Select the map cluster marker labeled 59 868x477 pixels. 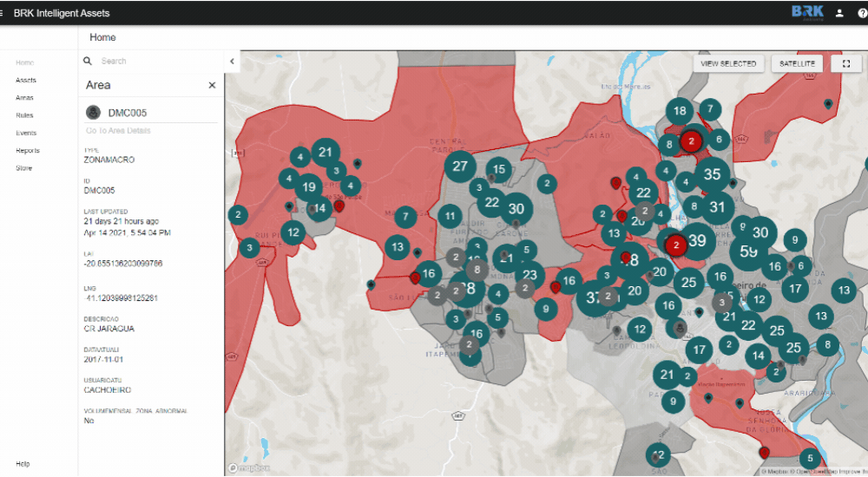(x=749, y=252)
